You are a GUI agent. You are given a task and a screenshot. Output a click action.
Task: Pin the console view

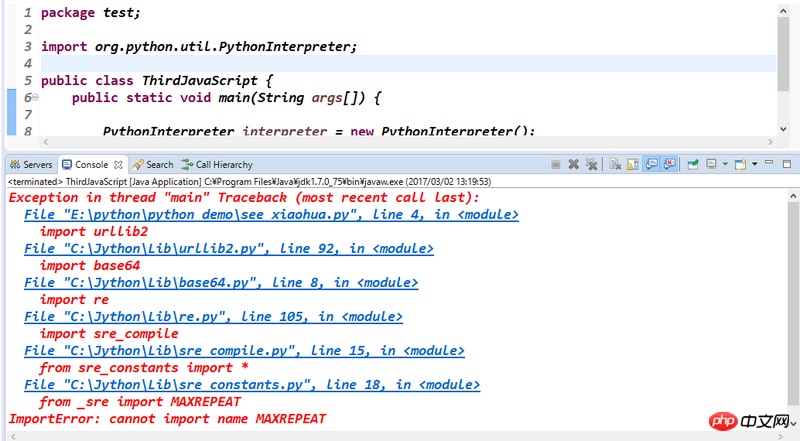pos(693,164)
